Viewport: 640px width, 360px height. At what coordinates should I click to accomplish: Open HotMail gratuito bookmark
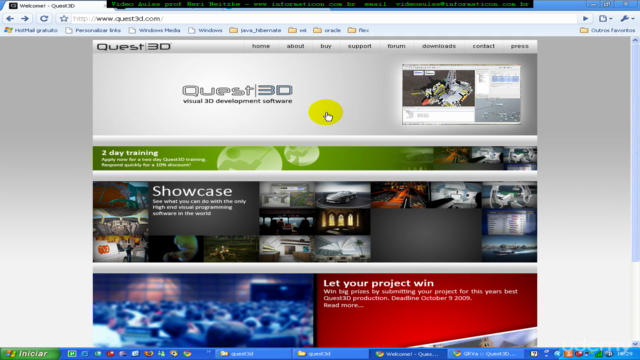tap(31, 30)
